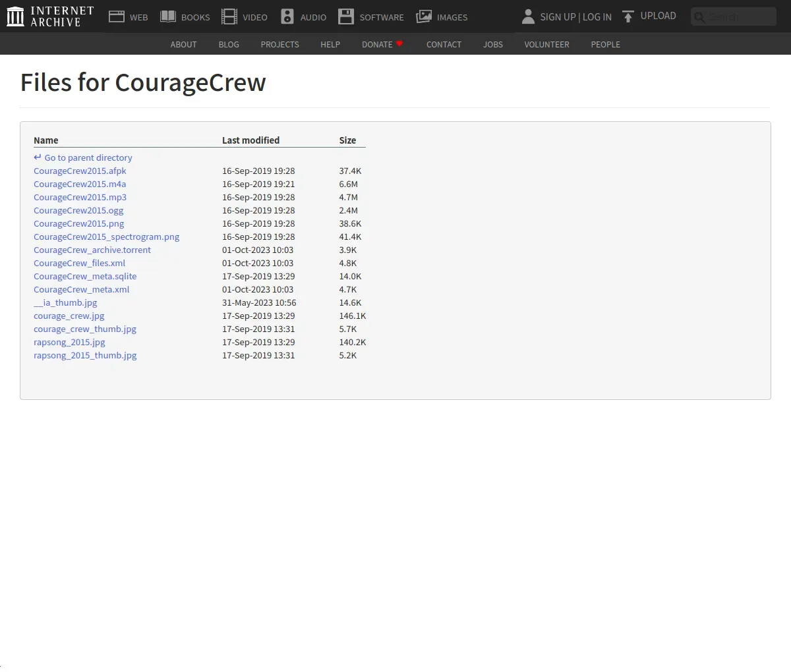This screenshot has width=791, height=672.
Task: Click SIGN UP link
Action: 558,17
